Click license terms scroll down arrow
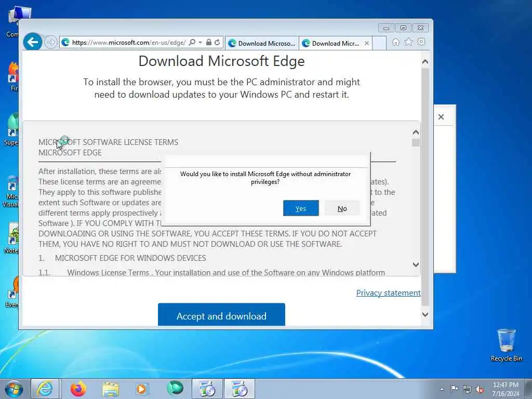 pos(416,264)
